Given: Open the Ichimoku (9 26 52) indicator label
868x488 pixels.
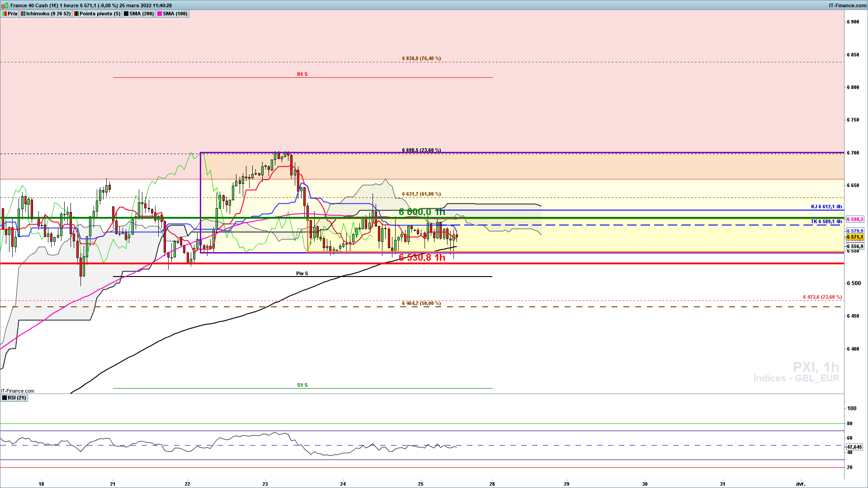Looking at the screenshot, I should pos(48,14).
